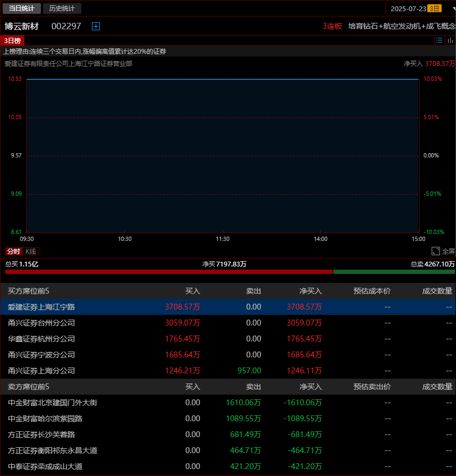Viewport: 456px width, 476px height.
Task: Open concept tag 培育钻石+航空发动机+成飞概念
Action: (402, 27)
